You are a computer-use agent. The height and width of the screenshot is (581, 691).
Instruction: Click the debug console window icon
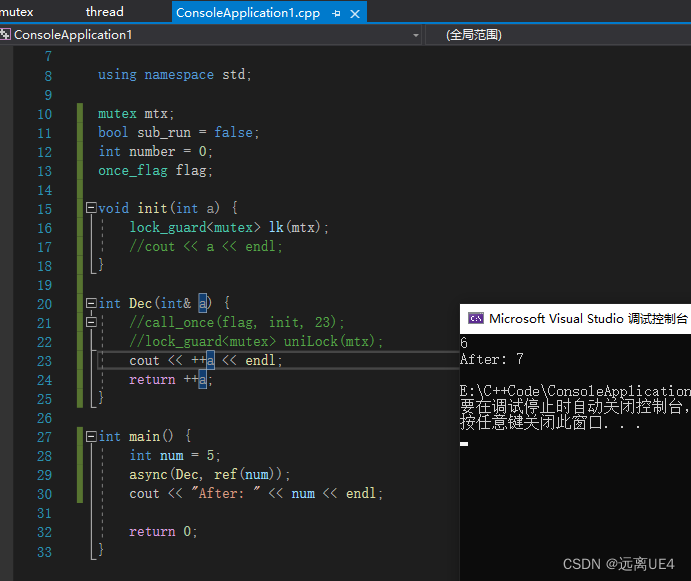click(476, 318)
